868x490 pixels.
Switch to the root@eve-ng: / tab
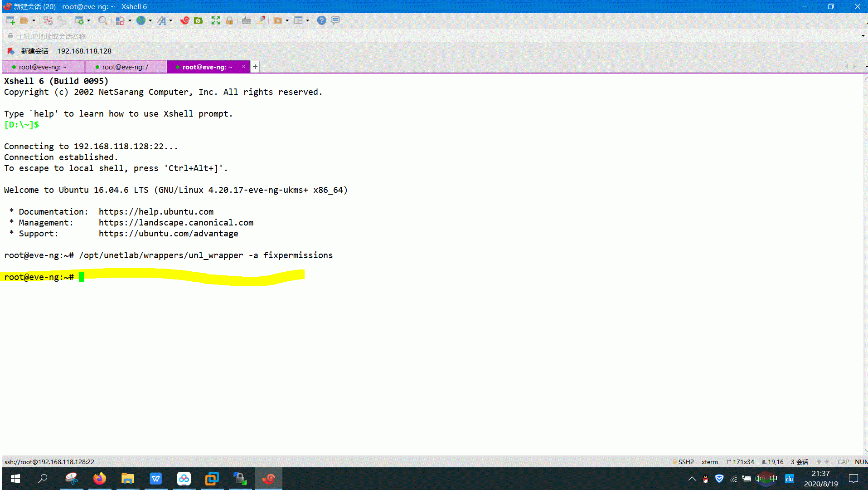(x=125, y=67)
